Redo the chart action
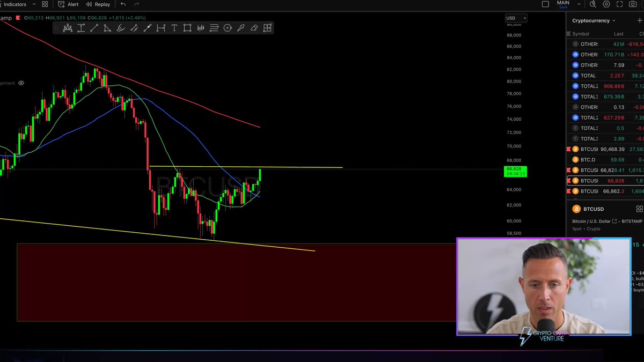 (137, 4)
